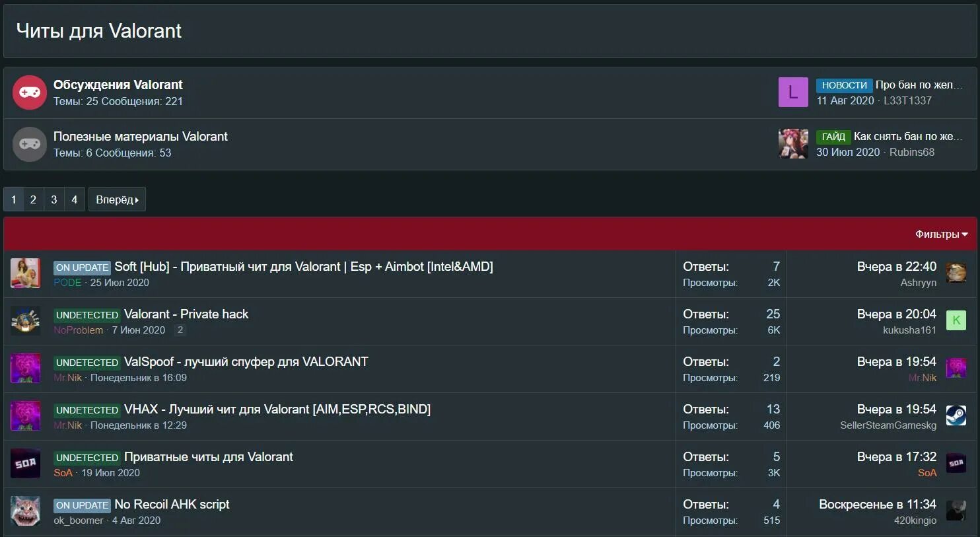Open Mr.Nik's avatar on the VHAX thread
The height and width of the screenshot is (537, 980).
click(x=26, y=416)
